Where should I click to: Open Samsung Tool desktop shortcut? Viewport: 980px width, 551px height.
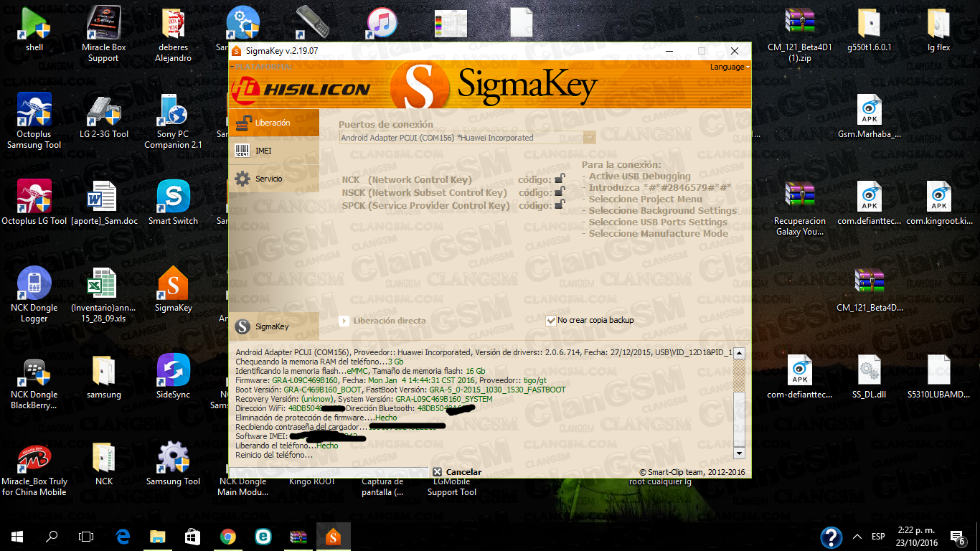tap(173, 463)
